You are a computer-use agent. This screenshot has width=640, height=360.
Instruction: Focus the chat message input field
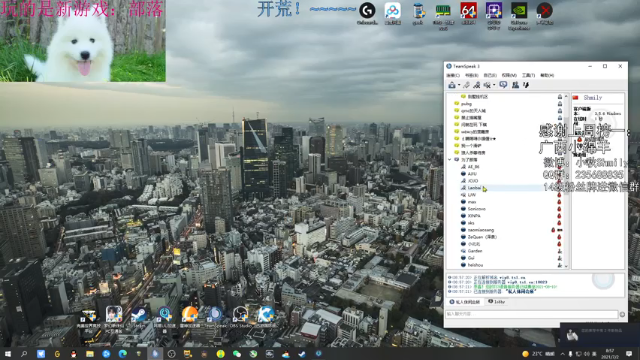click(x=531, y=314)
